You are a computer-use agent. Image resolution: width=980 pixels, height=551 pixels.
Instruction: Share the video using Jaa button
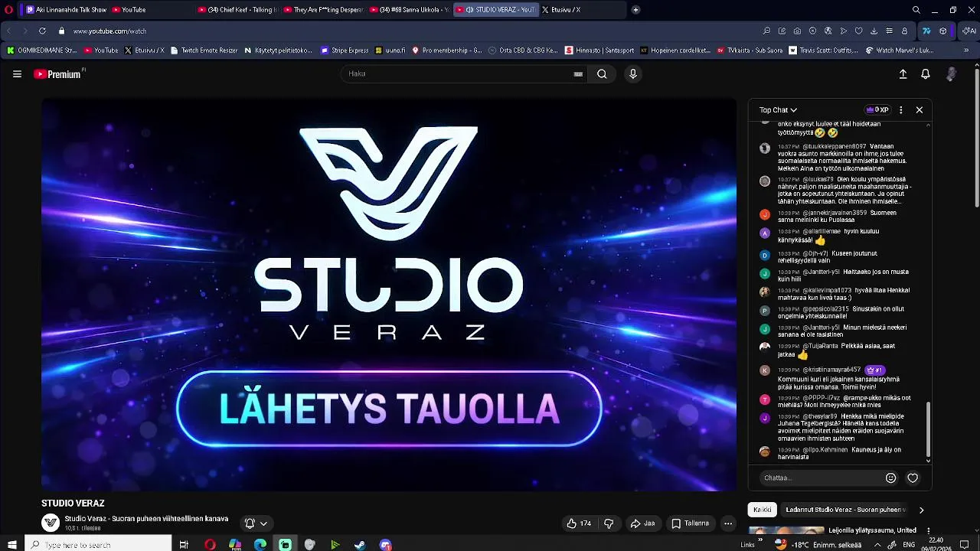click(x=642, y=523)
